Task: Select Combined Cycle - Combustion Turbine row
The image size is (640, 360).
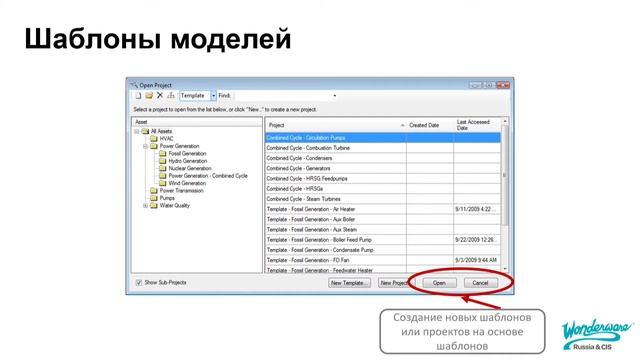Action: click(383, 148)
